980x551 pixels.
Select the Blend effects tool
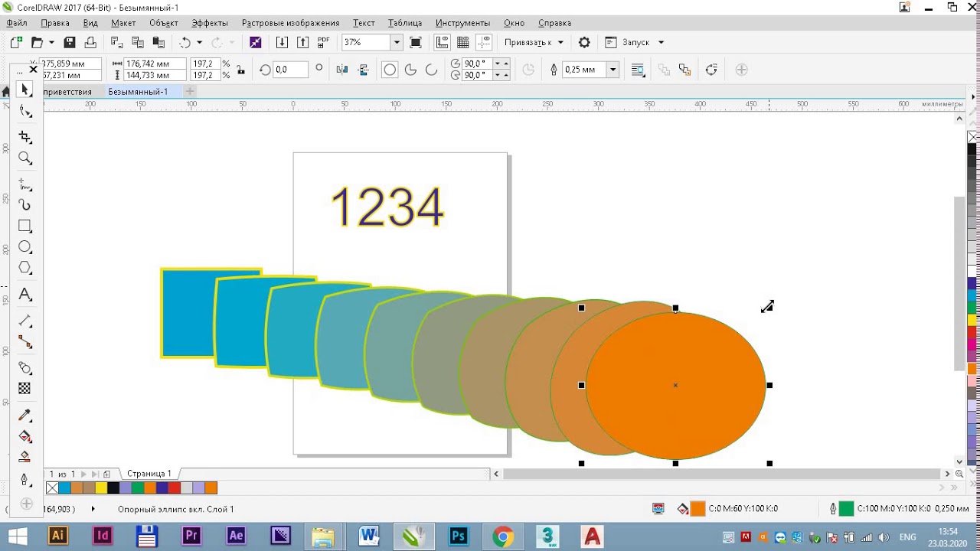pyautogui.click(x=24, y=368)
